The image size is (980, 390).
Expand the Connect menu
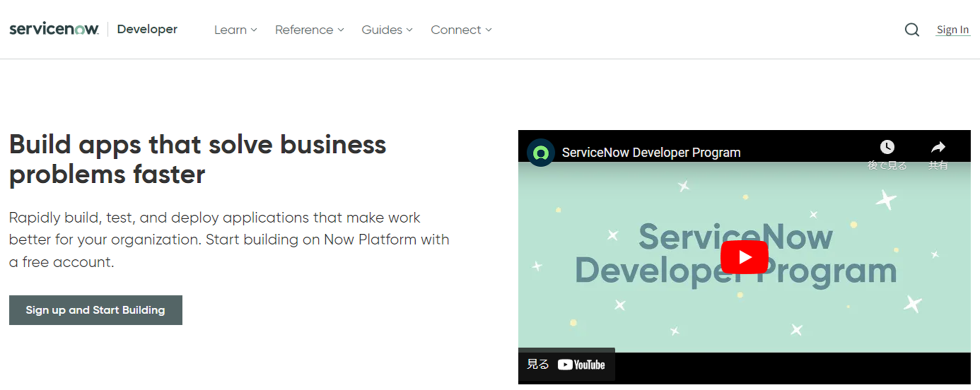(461, 30)
